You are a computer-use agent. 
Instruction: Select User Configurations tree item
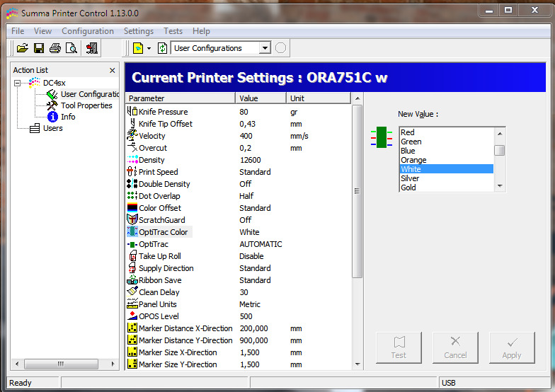point(89,94)
